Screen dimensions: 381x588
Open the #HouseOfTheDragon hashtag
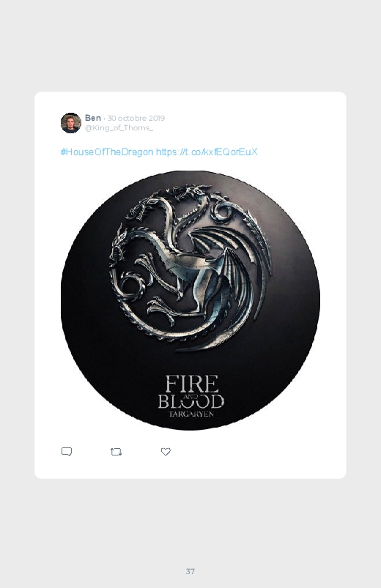(x=107, y=152)
